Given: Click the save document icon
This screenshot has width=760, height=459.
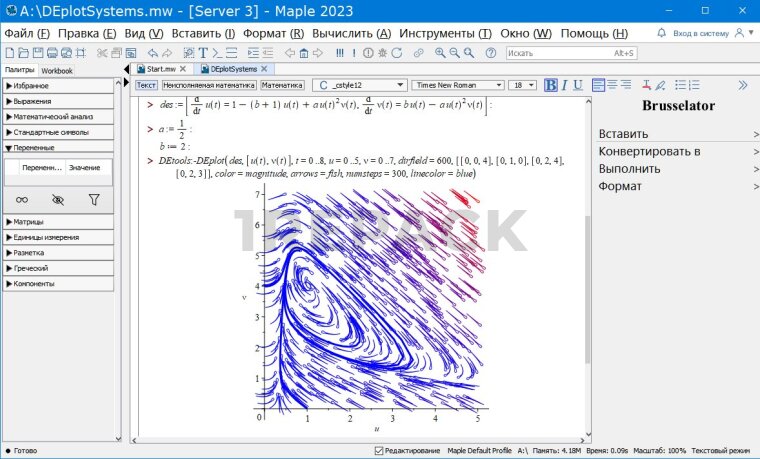Looking at the screenshot, I should pos(36,52).
